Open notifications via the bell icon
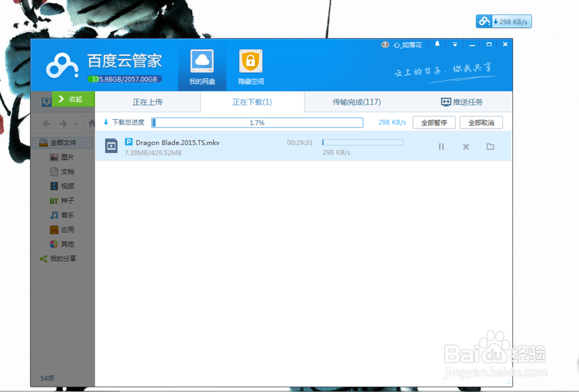Image resolution: width=579 pixels, height=392 pixels. coord(437,43)
